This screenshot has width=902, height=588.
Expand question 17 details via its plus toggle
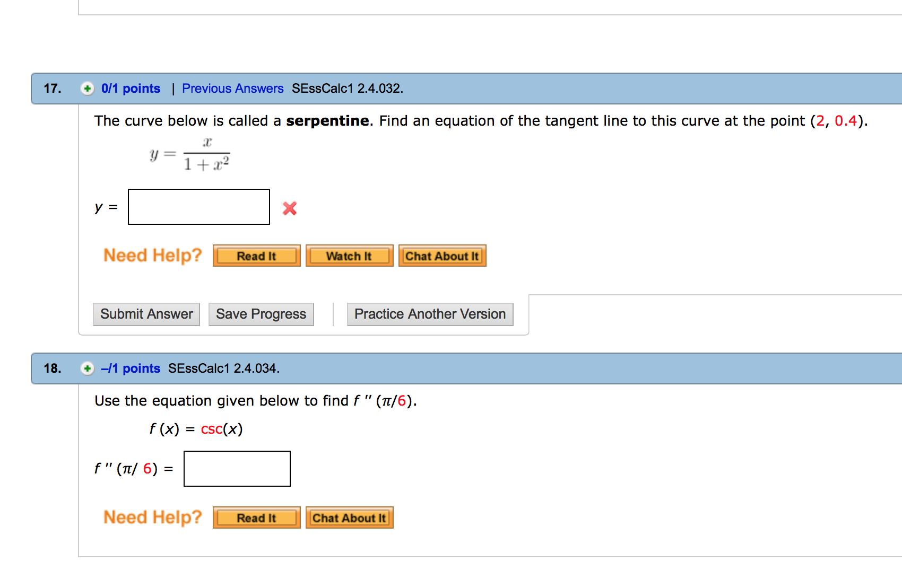(86, 88)
